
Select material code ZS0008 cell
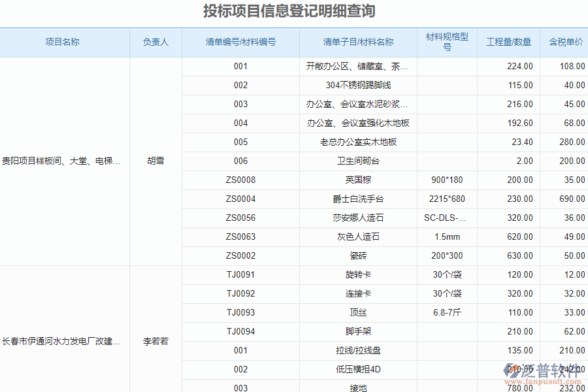point(240,180)
